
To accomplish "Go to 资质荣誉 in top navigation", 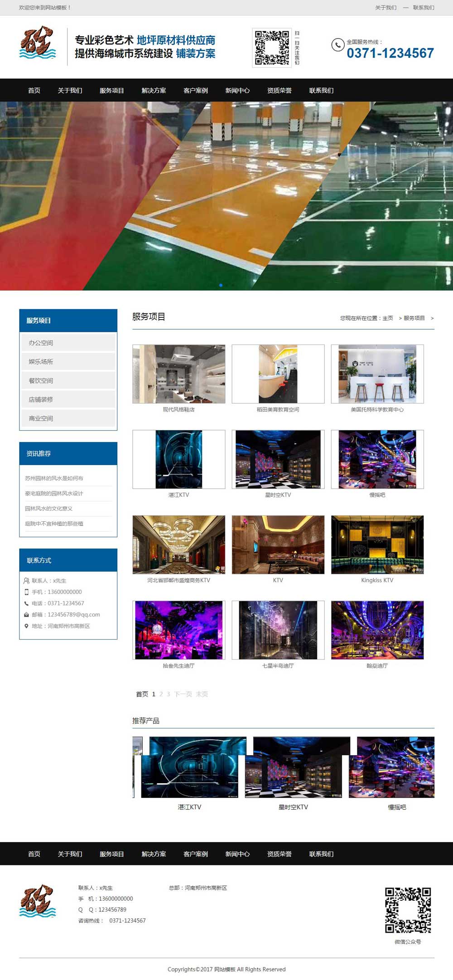I will (279, 90).
